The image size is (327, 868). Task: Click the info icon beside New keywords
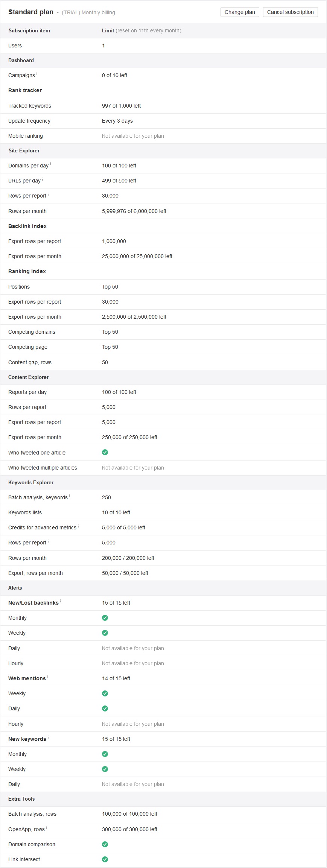[48, 738]
